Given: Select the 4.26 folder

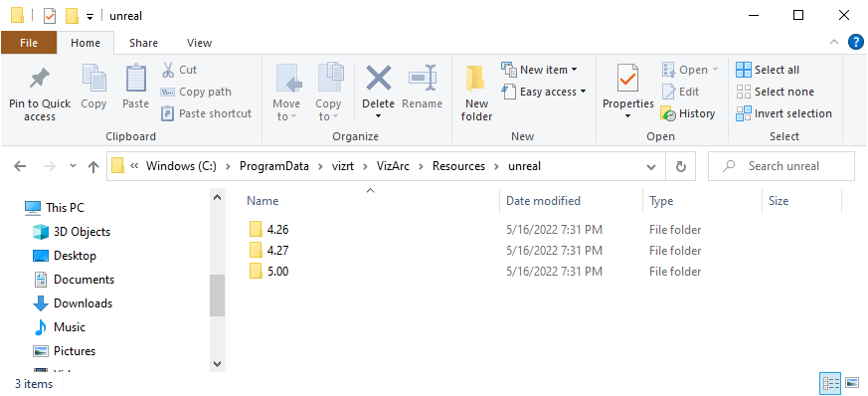Looking at the screenshot, I should 268,229.
